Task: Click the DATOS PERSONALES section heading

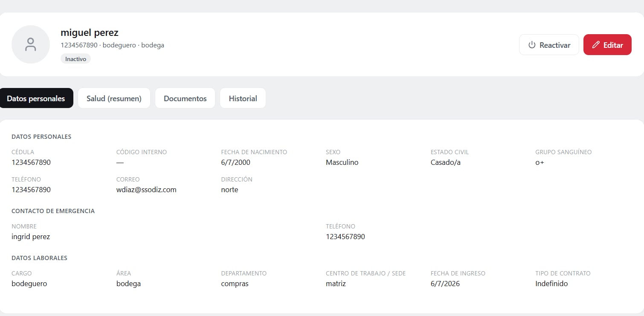Action: tap(41, 137)
